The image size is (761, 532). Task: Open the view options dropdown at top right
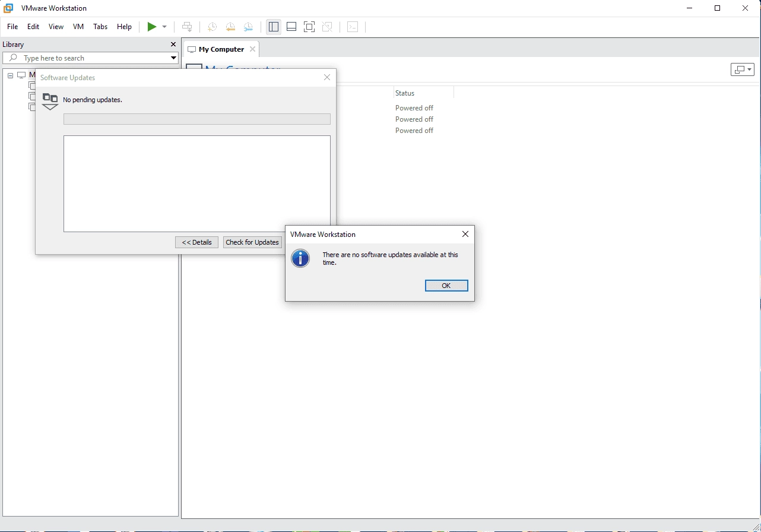click(742, 69)
